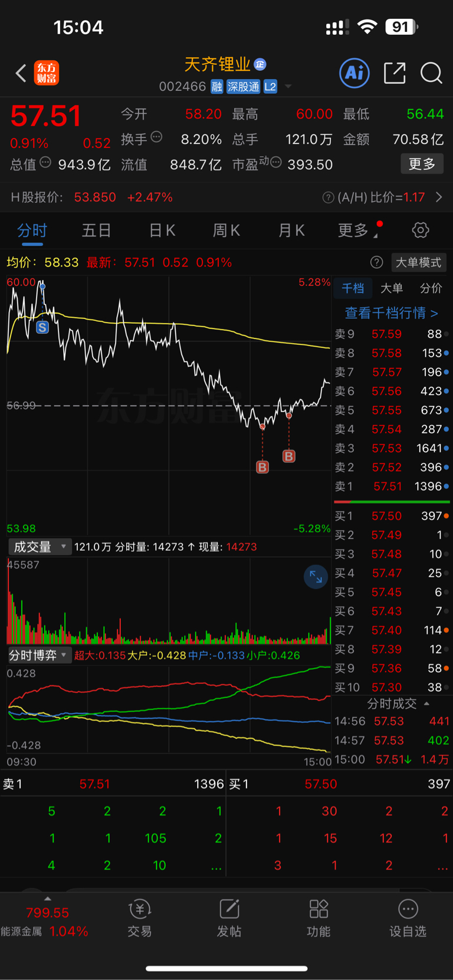Tap order queue value 30
The height and width of the screenshot is (980, 453).
[x=329, y=811]
